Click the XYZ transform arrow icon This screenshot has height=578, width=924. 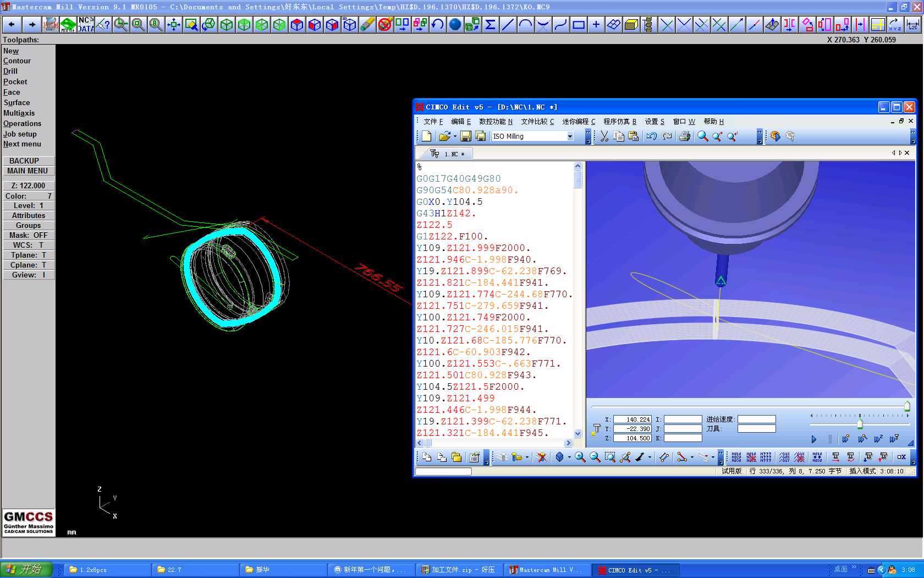tap(895, 25)
